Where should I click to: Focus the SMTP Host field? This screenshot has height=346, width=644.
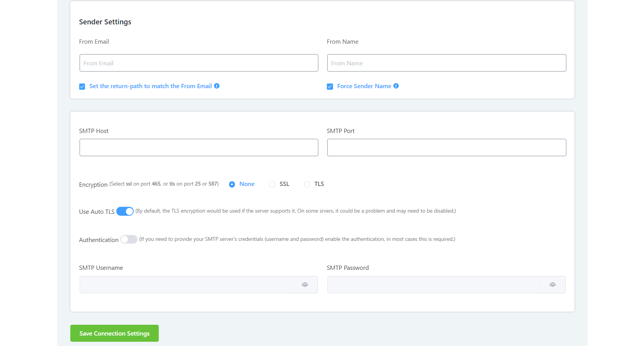[x=199, y=148]
